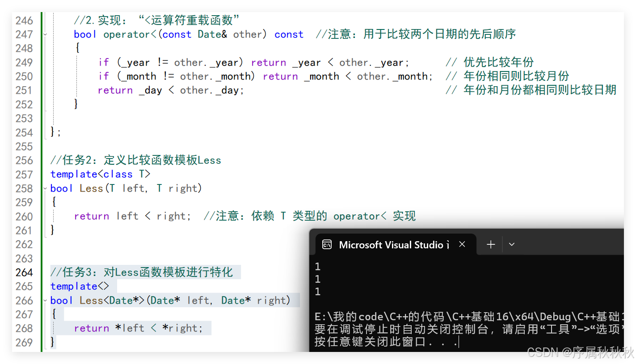Click line number 249 to set a breakpoint
This screenshot has height=364, width=636.
click(x=25, y=62)
